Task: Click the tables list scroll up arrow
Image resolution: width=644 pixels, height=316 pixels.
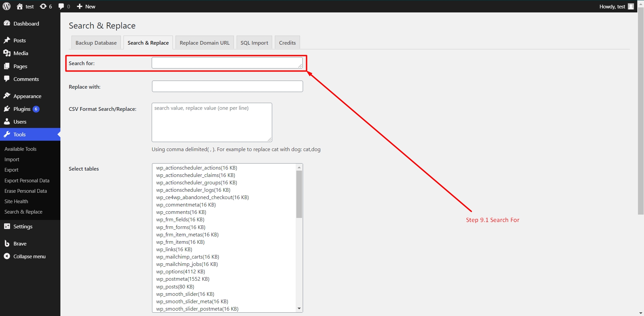Action: (x=299, y=167)
